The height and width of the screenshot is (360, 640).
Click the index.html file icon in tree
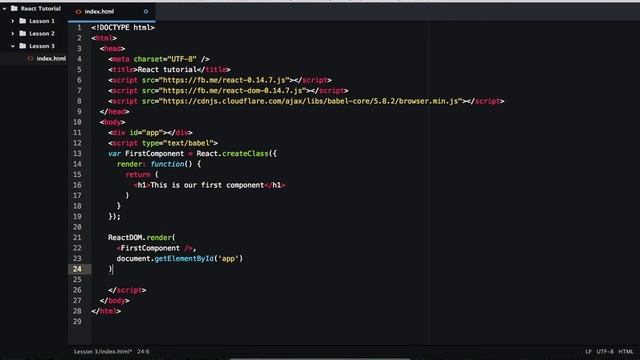(x=30, y=58)
